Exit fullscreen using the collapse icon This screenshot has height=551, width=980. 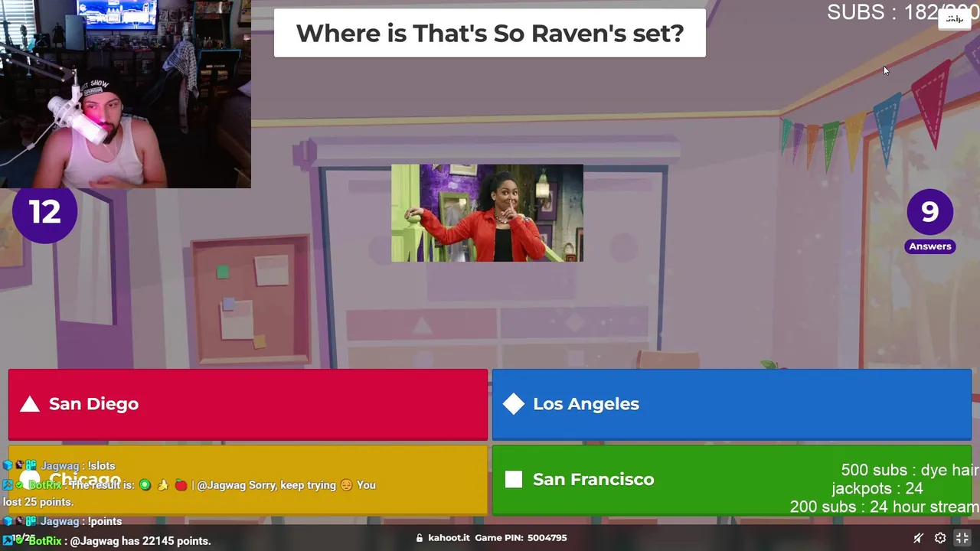(x=962, y=538)
